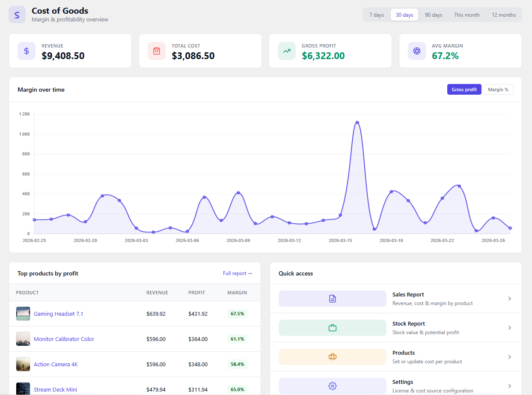Expand the Sales Report row chevron
The image size is (532, 395).
[x=509, y=298]
